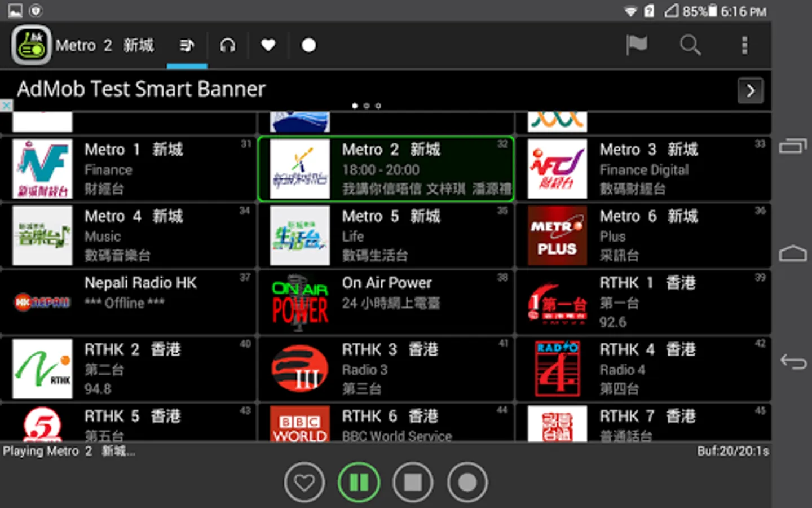Open the shield notification icon

pyautogui.click(x=36, y=11)
